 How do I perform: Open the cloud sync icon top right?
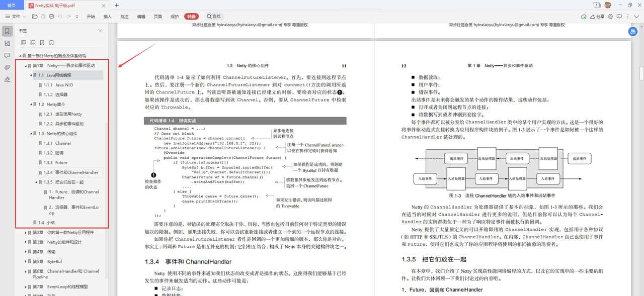click(584, 17)
